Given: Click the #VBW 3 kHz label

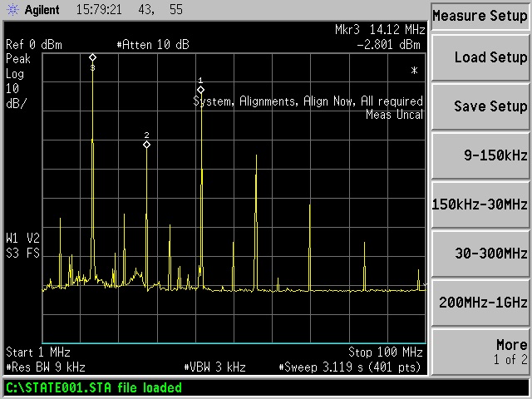Looking at the screenshot, I should [x=214, y=367].
